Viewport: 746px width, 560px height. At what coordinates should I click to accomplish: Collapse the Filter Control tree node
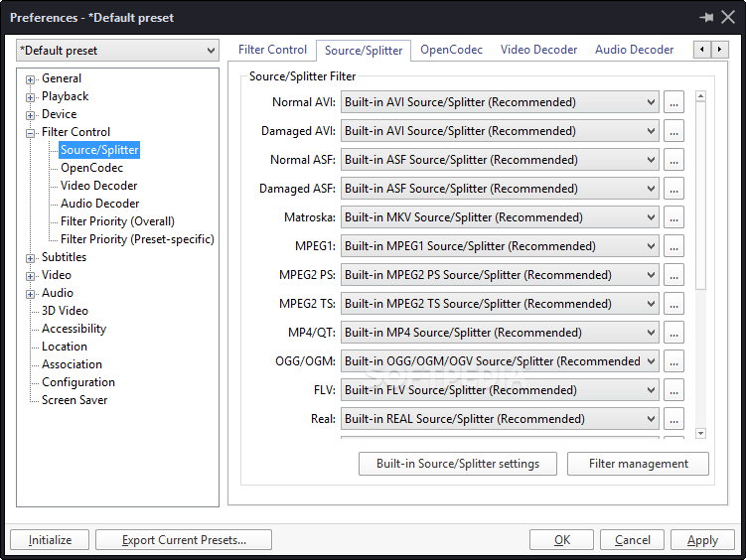coord(31,133)
